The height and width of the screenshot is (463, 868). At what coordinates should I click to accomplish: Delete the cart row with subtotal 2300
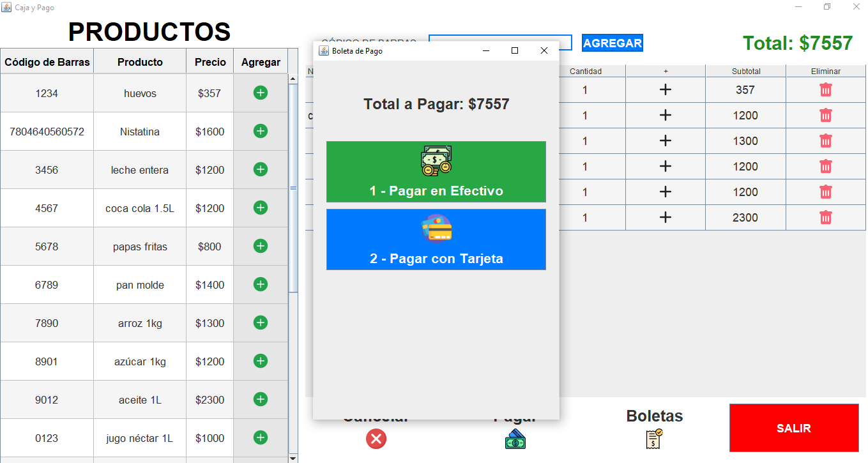click(x=826, y=217)
